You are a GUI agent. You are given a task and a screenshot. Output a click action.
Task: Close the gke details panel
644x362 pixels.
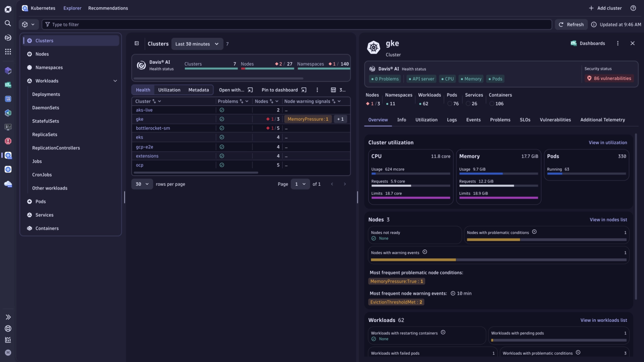pos(633,43)
